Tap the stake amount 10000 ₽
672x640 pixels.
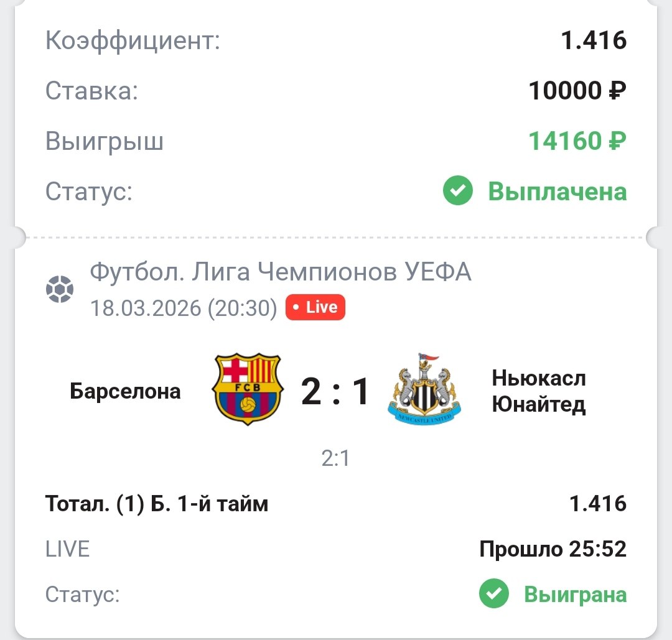click(577, 91)
